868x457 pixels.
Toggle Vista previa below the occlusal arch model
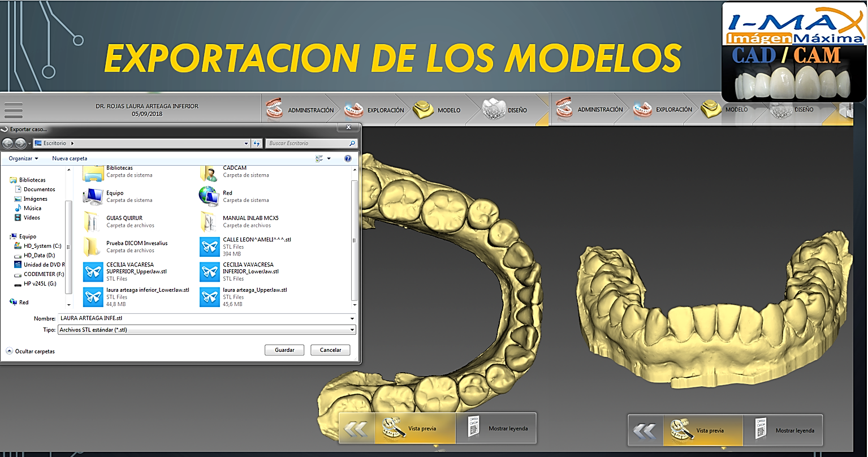pos(415,428)
